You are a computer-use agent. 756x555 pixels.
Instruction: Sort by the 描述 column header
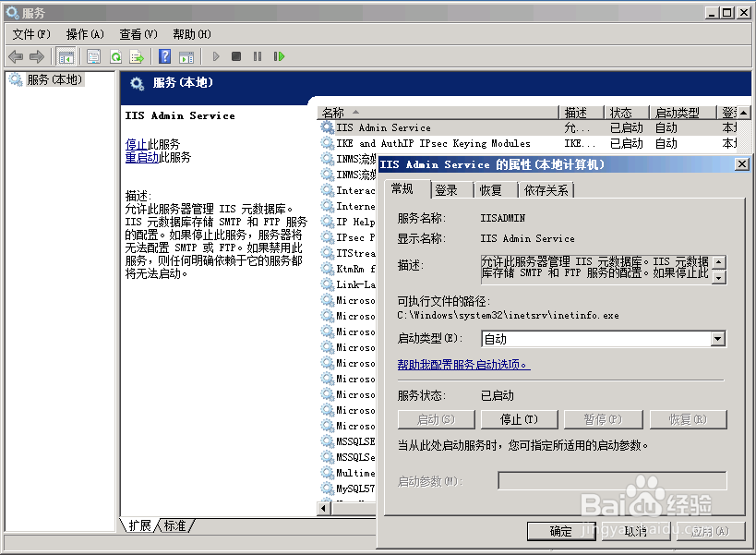pos(581,113)
